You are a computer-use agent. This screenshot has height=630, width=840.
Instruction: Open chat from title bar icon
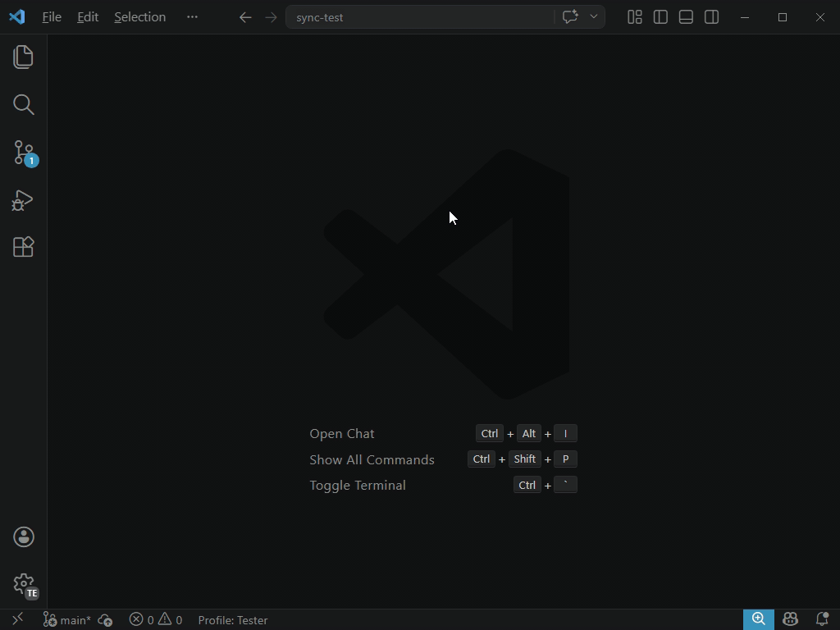(x=570, y=16)
